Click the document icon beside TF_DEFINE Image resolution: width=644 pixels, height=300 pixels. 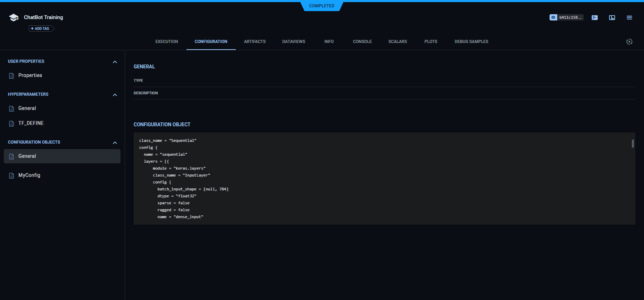(11, 123)
